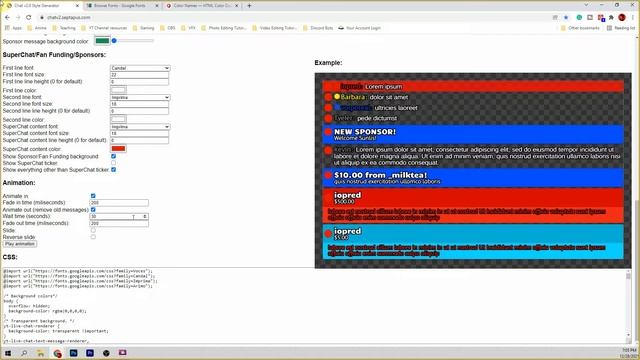Open the YT Channel resources bookmark folder
The image size is (640, 360).
click(x=104, y=28)
